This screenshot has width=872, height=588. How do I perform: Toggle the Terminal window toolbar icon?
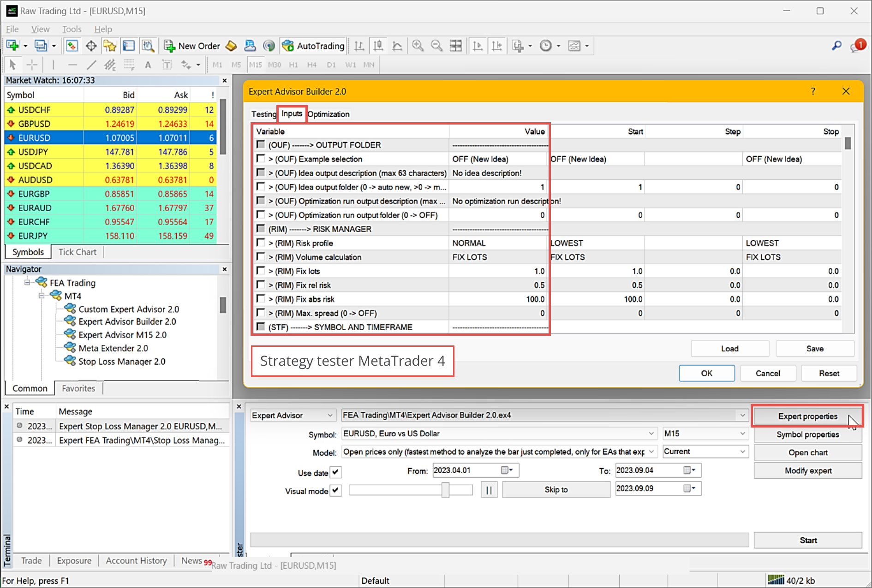click(129, 46)
